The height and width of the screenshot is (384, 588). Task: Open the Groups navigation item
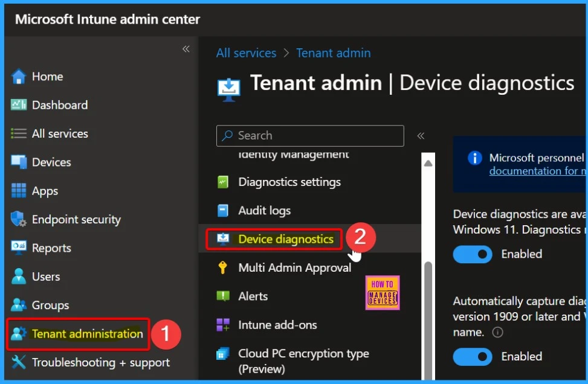pyautogui.click(x=50, y=306)
